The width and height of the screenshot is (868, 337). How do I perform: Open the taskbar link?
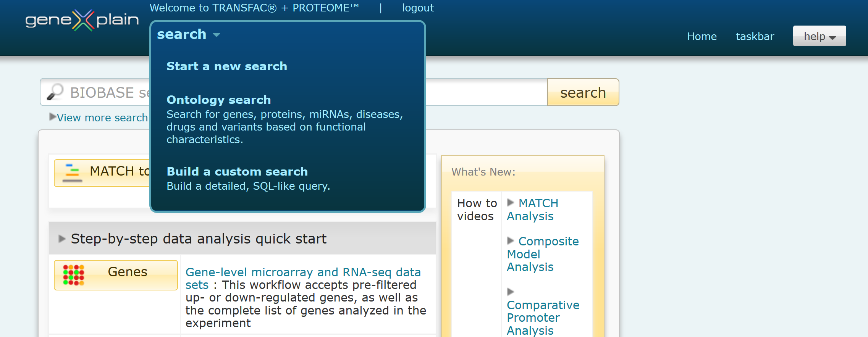(x=755, y=36)
